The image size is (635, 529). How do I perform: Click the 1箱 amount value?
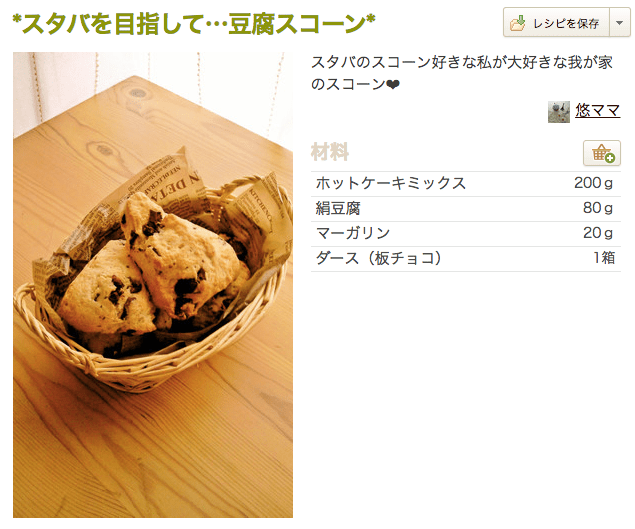point(604,258)
